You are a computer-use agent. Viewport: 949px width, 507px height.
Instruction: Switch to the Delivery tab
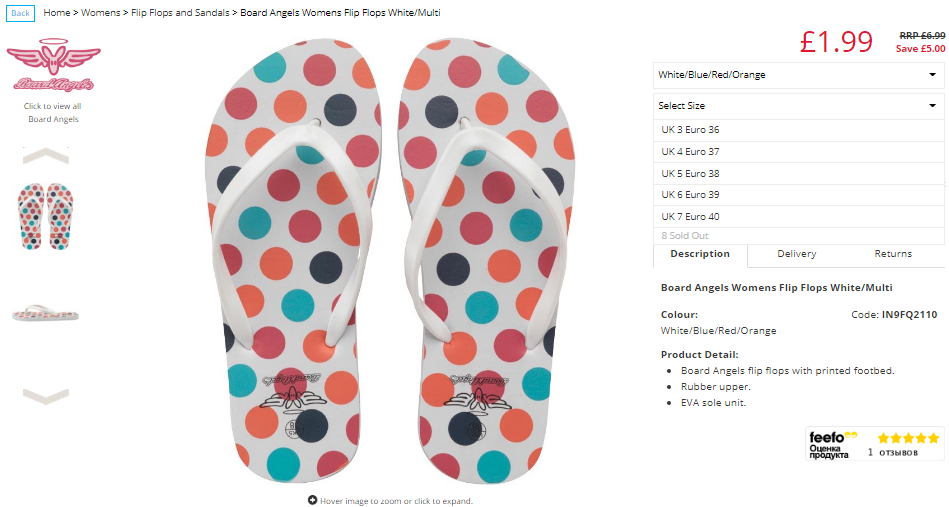point(796,254)
